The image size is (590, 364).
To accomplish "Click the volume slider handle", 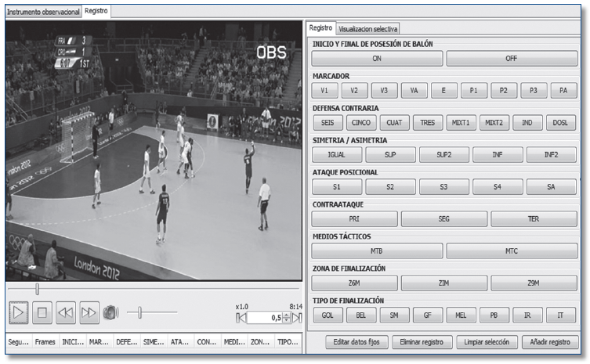I will (x=139, y=312).
